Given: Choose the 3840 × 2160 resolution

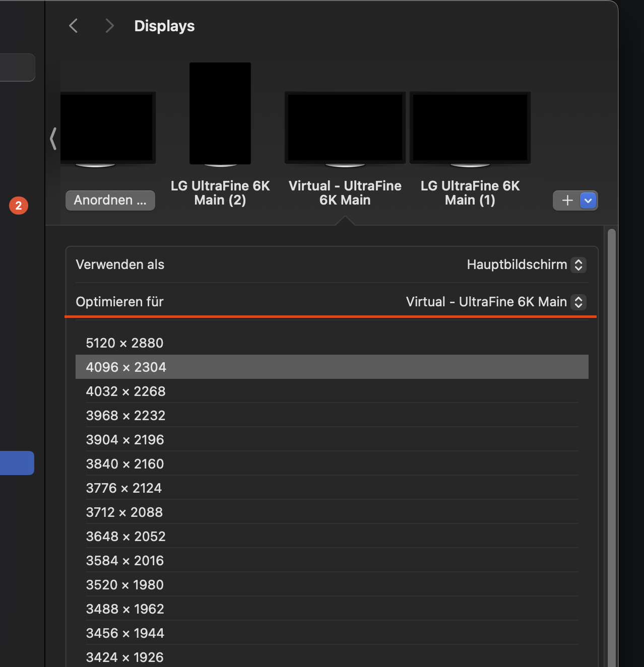Looking at the screenshot, I should [x=124, y=464].
